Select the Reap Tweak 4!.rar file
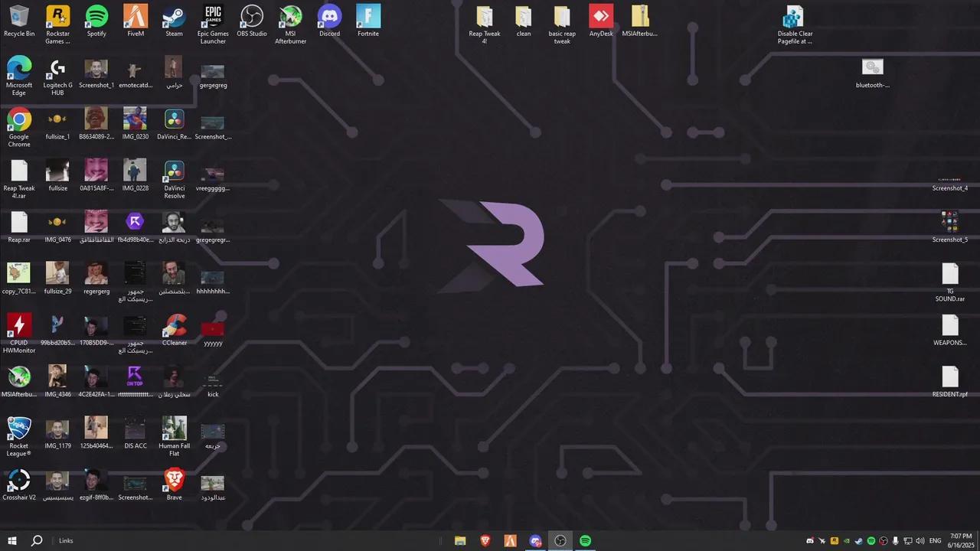Screen dimensions: 980x551 pyautogui.click(x=19, y=179)
